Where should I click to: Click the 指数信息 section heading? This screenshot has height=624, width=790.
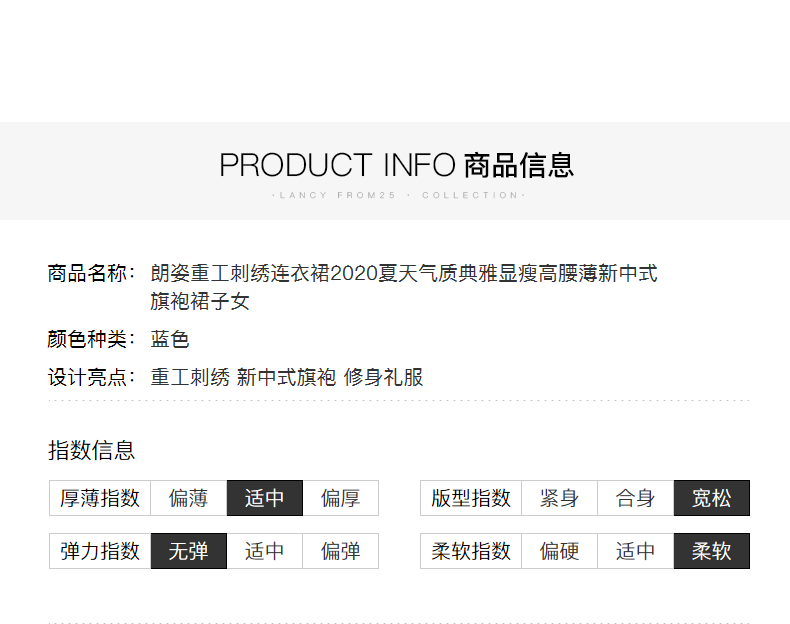pos(92,450)
